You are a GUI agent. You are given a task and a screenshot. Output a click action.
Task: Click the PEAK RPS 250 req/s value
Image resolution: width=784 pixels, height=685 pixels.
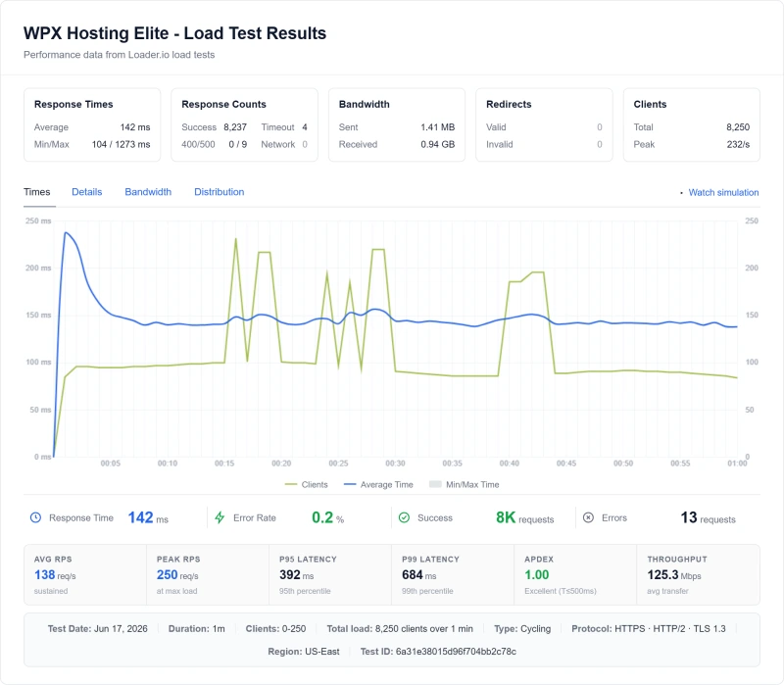pyautogui.click(x=177, y=575)
